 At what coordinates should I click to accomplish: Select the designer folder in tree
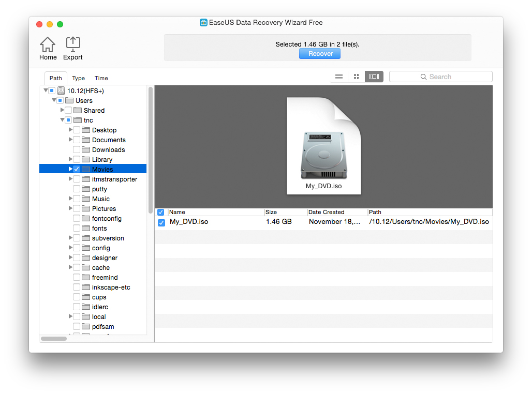(105, 257)
